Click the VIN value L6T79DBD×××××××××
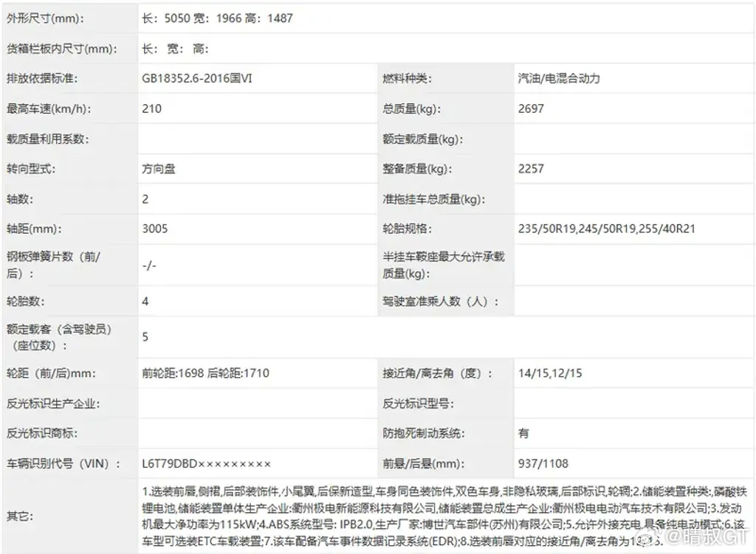The height and width of the screenshot is (554, 756). click(207, 464)
